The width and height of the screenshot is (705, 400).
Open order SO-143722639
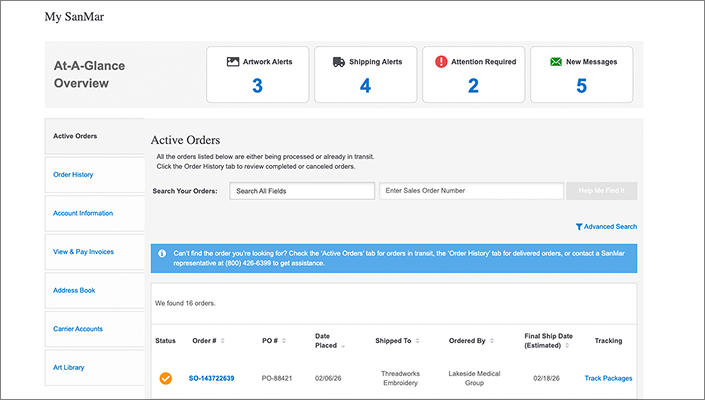211,378
